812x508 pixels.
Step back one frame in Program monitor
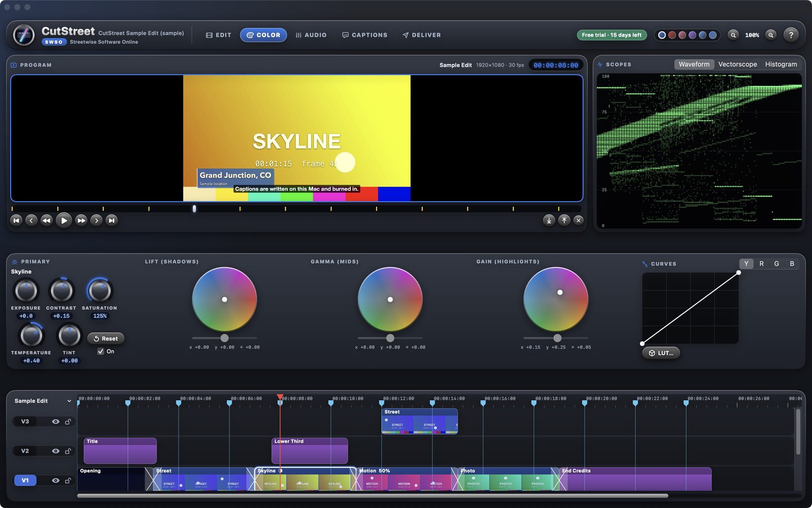(31, 220)
